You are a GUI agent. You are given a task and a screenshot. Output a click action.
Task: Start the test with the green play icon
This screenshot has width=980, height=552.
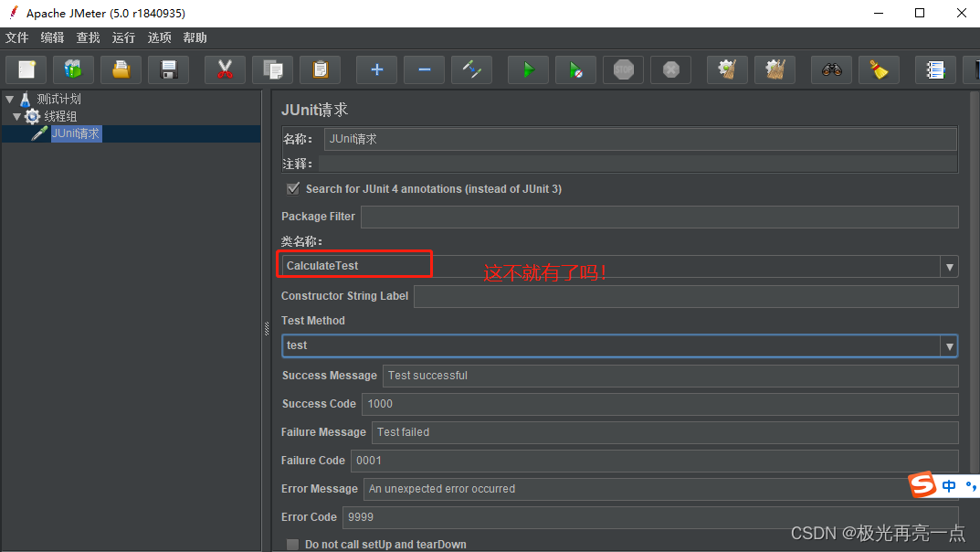coord(528,69)
